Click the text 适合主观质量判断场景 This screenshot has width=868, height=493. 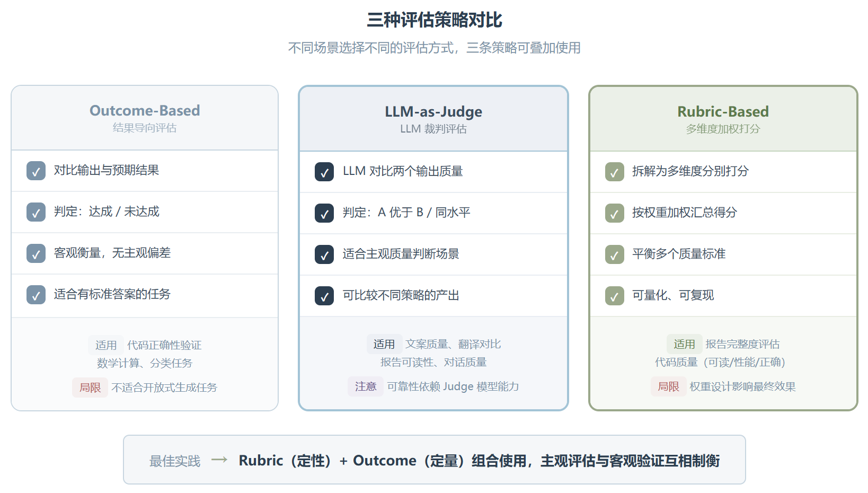point(401,254)
